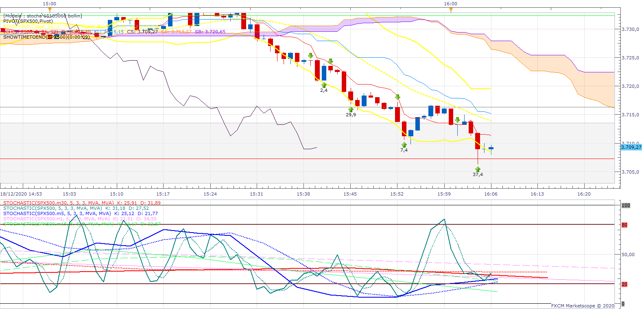Image resolution: width=644 pixels, height=309 pixels.
Task: Click the Ichimoku SB: 3.720,65 value
Action: click(210, 32)
